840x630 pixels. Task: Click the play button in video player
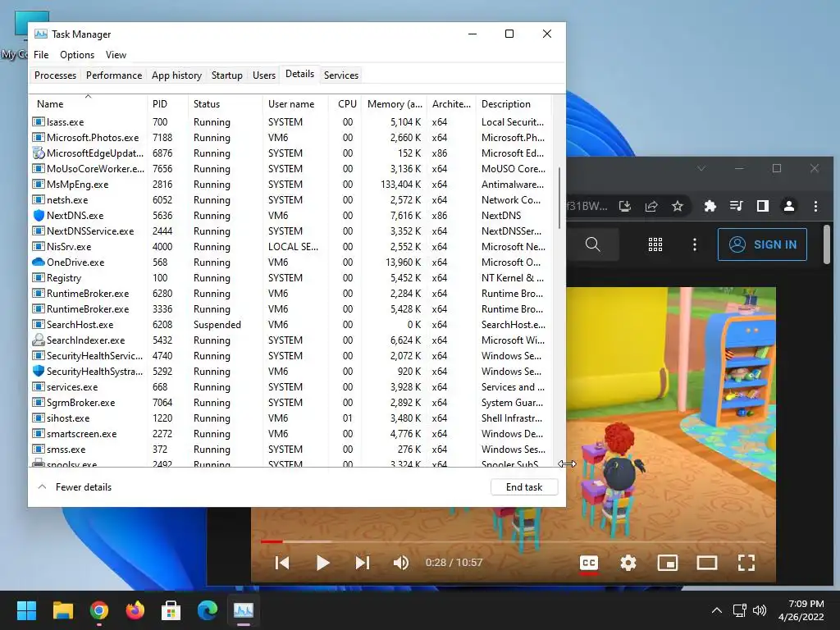(x=322, y=563)
